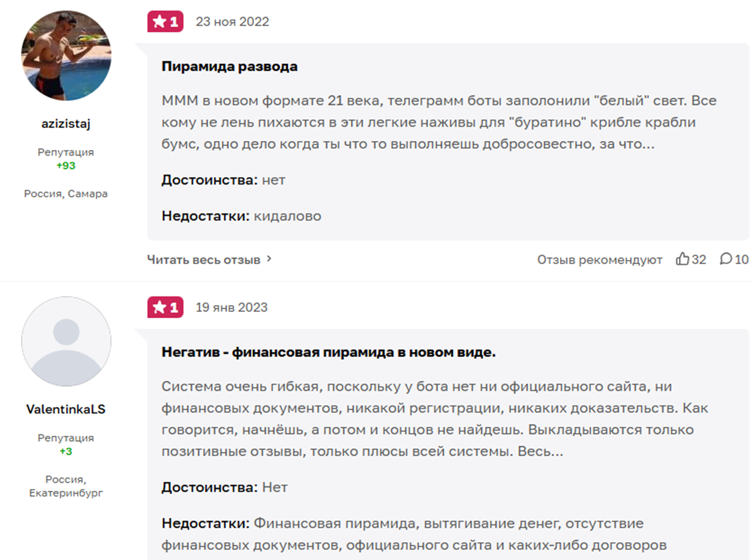Open azizistaj's profile
Viewport: 752px width, 560px height.
pyautogui.click(x=66, y=123)
